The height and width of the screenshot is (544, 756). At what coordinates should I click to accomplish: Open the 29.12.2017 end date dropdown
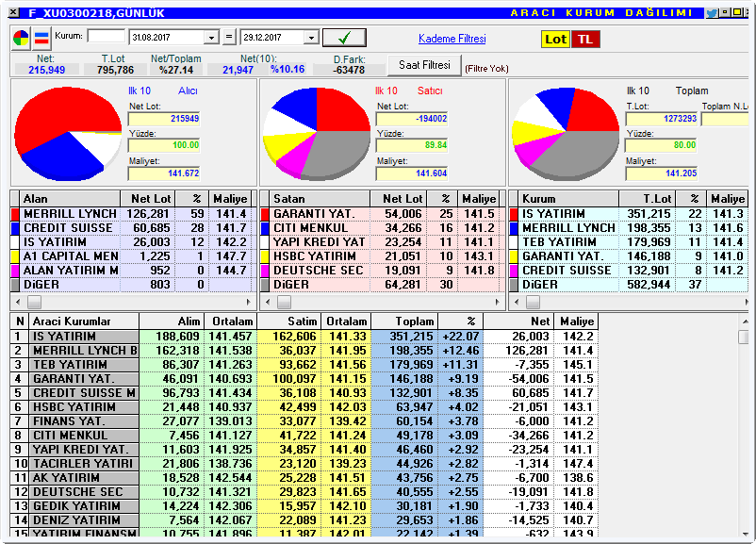(311, 38)
